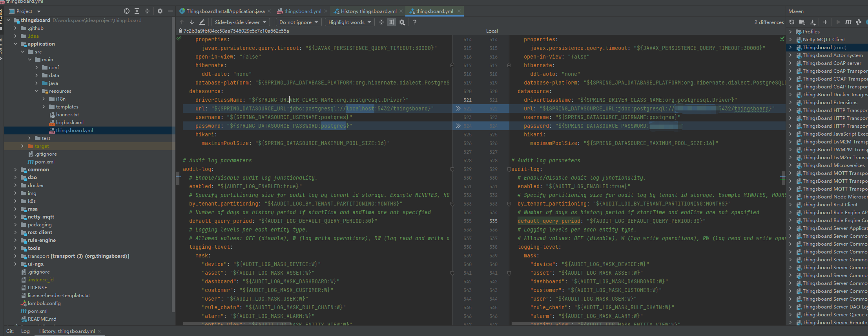The image size is (868, 336).
Task: Apply password change arrow at line 524
Action: [458, 126]
